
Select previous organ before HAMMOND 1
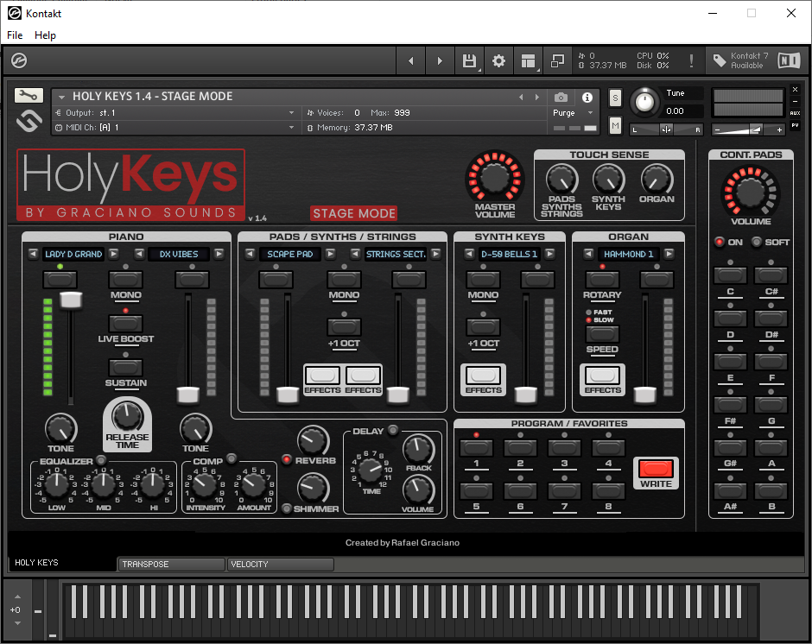click(x=588, y=254)
